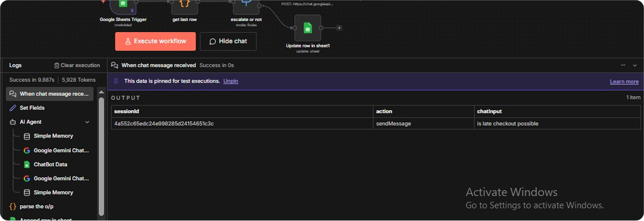Image resolution: width=644 pixels, height=221 pixels.
Task: Hide the chat panel
Action: click(x=228, y=41)
